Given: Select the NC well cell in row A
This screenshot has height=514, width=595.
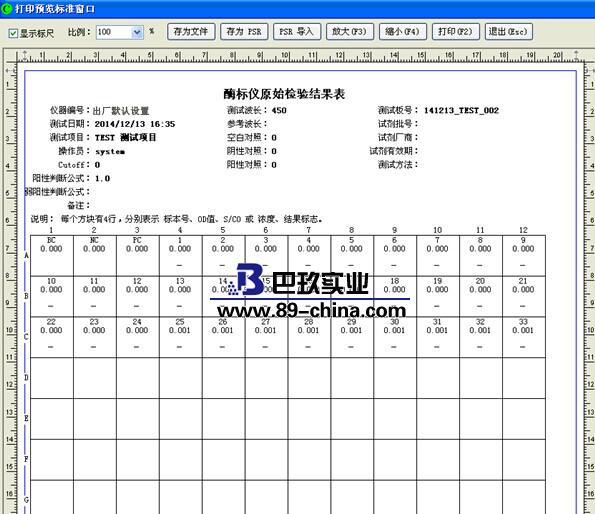Looking at the screenshot, I should click(94, 255).
